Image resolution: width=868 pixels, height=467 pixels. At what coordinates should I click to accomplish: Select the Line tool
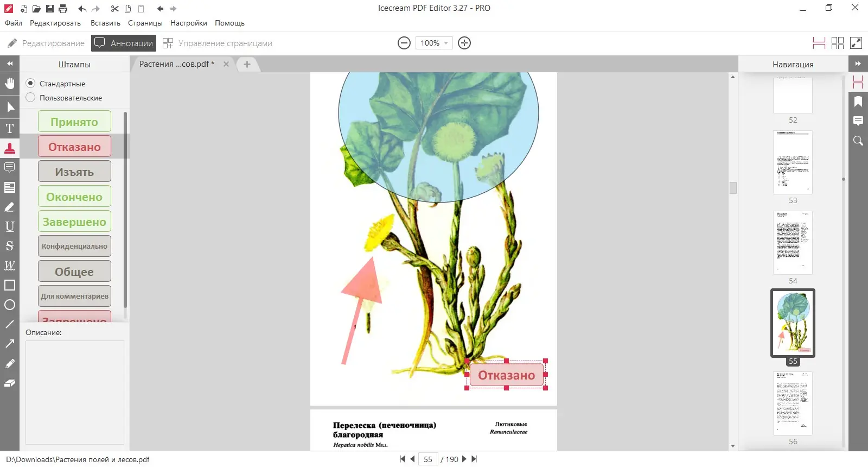click(10, 324)
